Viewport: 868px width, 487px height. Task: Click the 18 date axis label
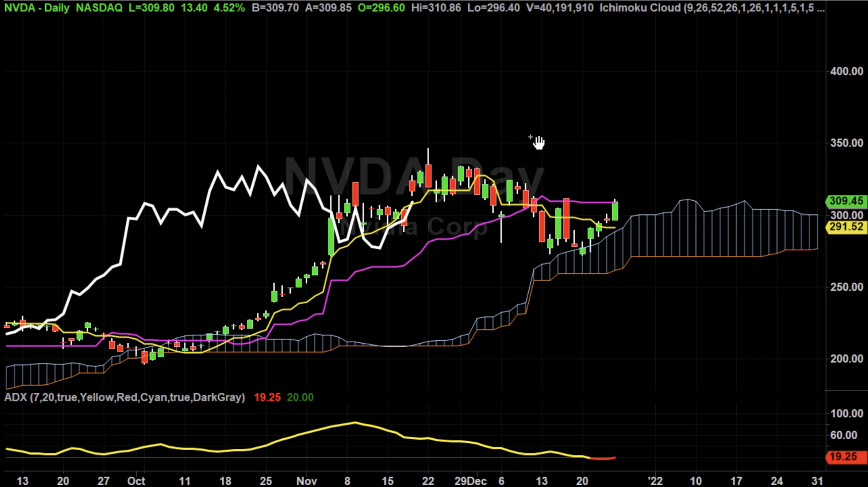tap(225, 481)
